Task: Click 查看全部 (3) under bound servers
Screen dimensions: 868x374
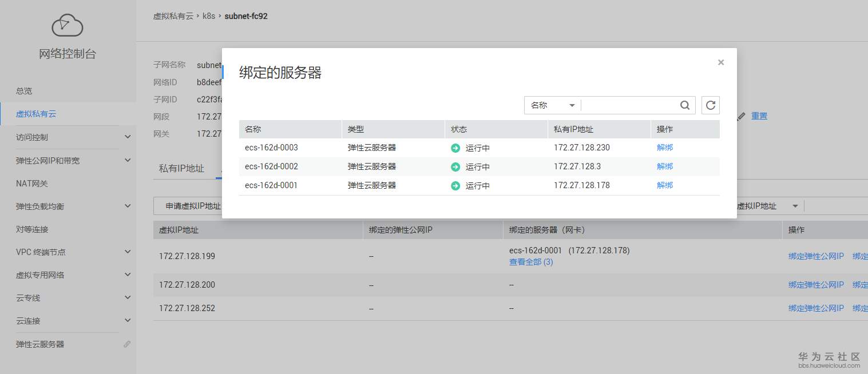Action: (530, 262)
